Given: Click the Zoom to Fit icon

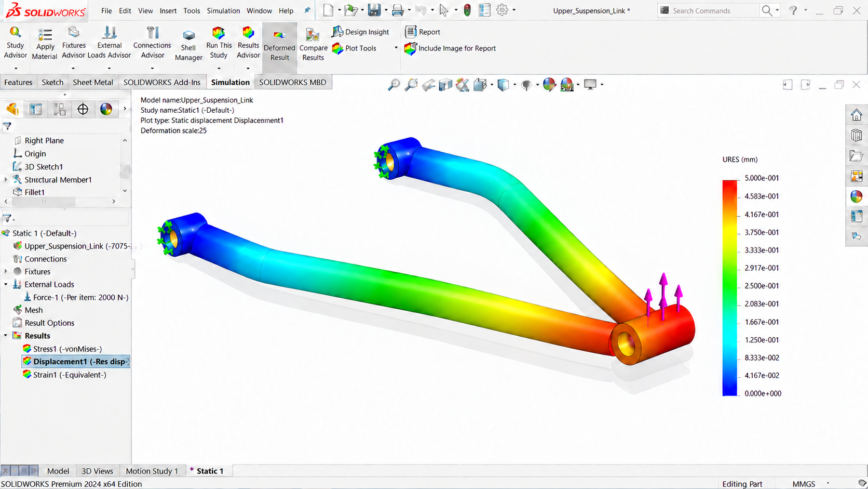Looking at the screenshot, I should coord(394,85).
